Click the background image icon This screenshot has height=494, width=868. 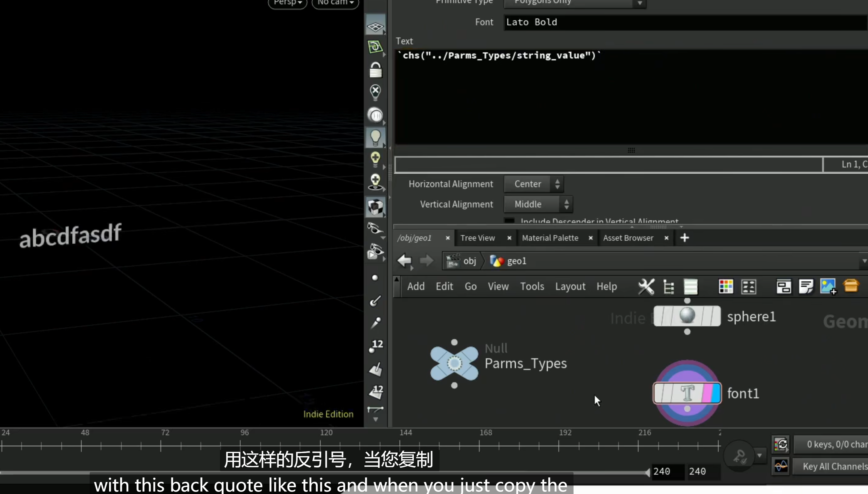pyautogui.click(x=828, y=287)
